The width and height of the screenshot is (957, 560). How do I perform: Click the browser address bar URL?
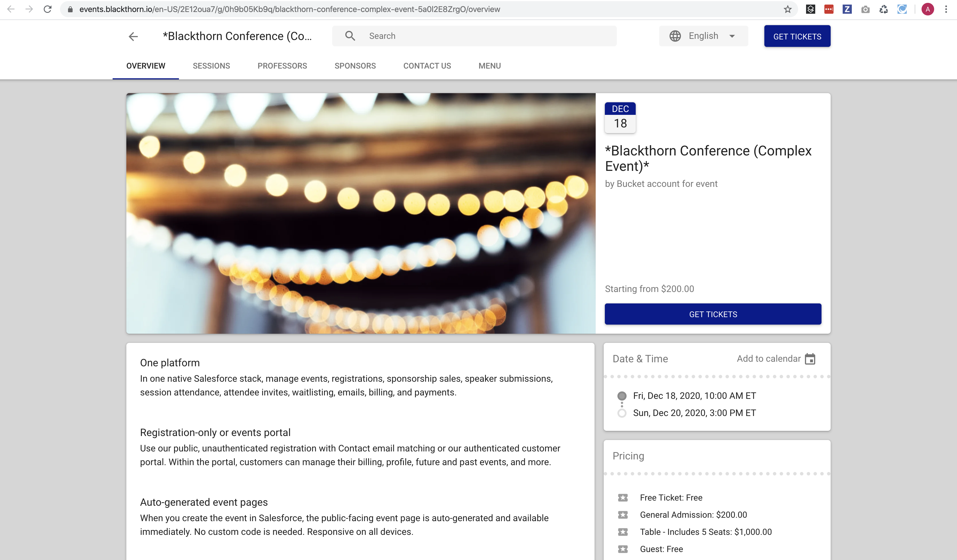point(289,9)
